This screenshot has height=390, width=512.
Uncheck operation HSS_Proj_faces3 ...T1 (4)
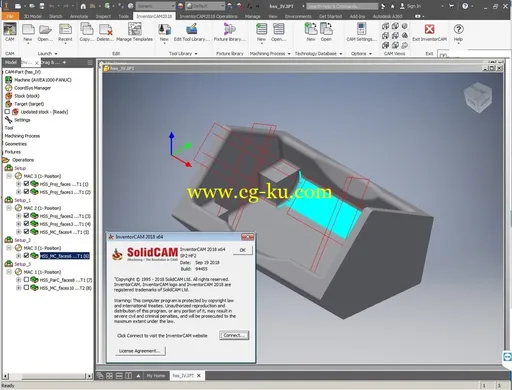click(26, 224)
